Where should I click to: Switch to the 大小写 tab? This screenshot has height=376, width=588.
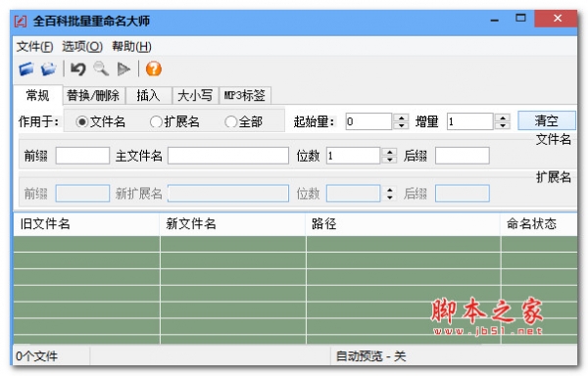pos(195,95)
